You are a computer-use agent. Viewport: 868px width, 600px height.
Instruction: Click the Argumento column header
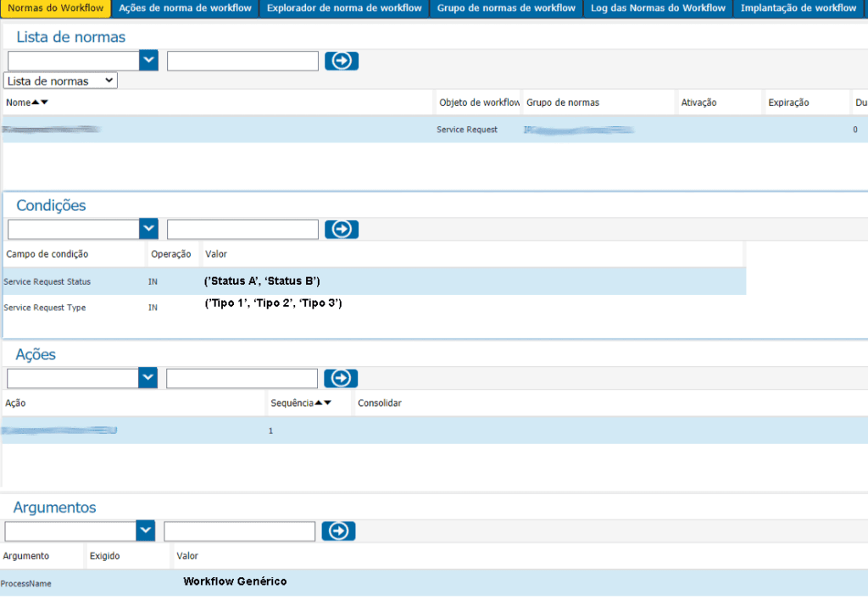click(26, 556)
